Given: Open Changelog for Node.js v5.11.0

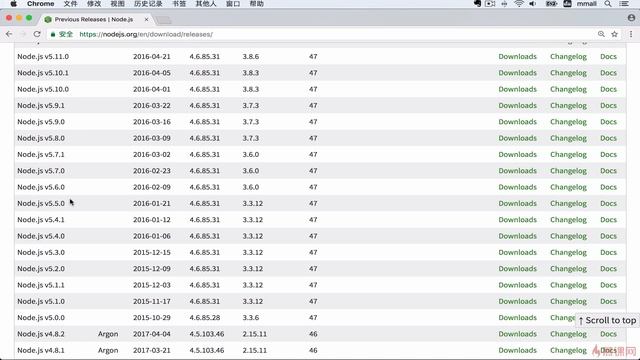Looking at the screenshot, I should (568, 56).
